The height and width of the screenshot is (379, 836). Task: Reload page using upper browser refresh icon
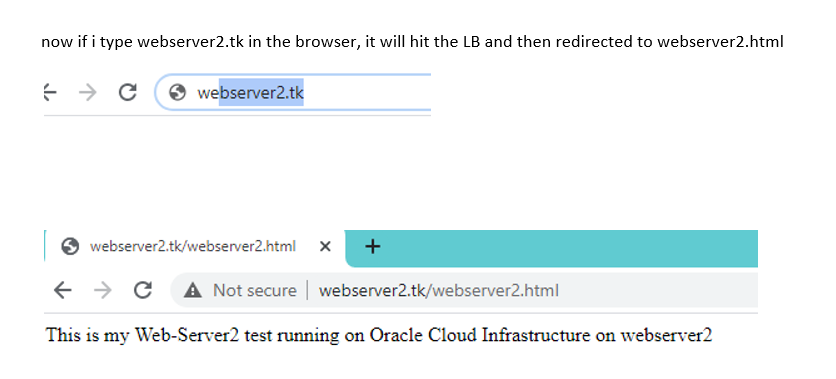[x=127, y=92]
